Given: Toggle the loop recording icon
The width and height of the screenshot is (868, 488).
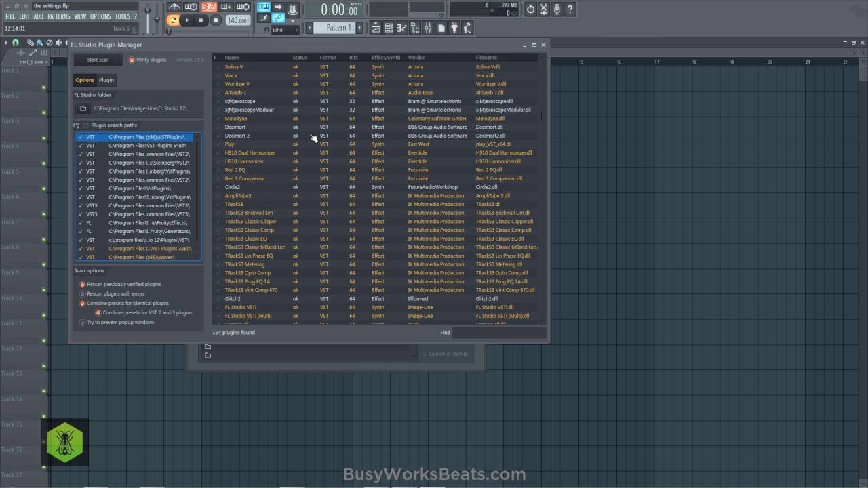Looking at the screenshot, I should click(243, 7).
